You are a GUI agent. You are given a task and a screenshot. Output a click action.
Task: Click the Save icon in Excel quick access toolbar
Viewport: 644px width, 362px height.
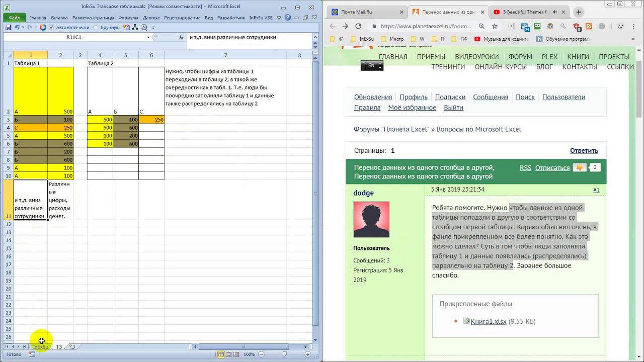click(9, 28)
